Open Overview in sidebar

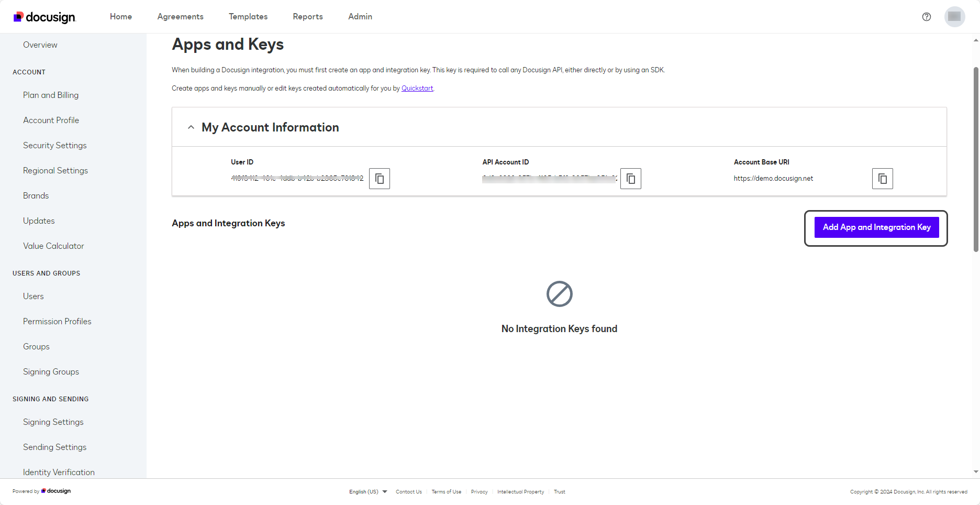point(40,45)
